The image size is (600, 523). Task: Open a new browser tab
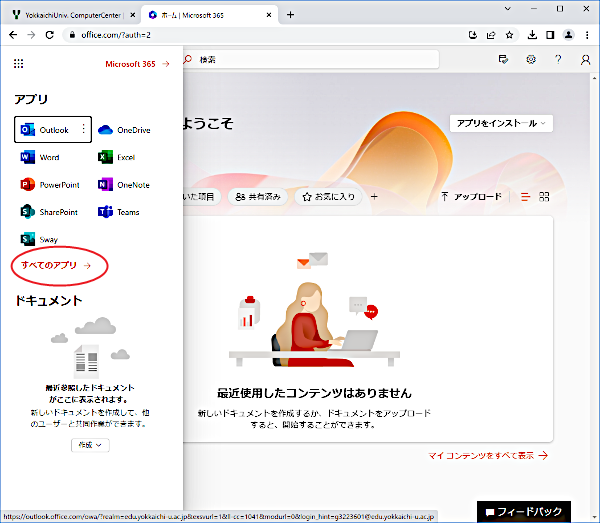pos(290,15)
